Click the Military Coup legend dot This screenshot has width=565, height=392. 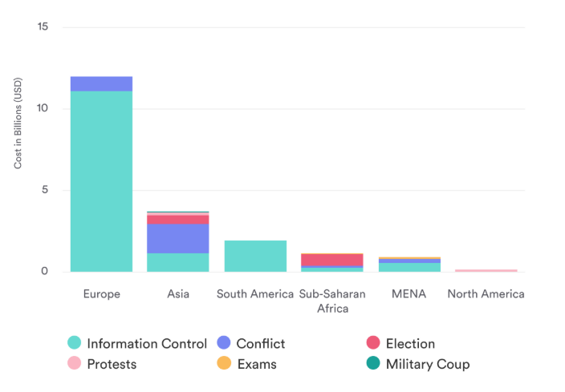click(x=372, y=364)
